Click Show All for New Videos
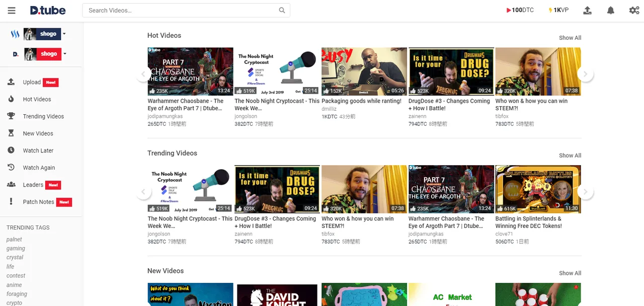The height and width of the screenshot is (306, 644). click(570, 273)
